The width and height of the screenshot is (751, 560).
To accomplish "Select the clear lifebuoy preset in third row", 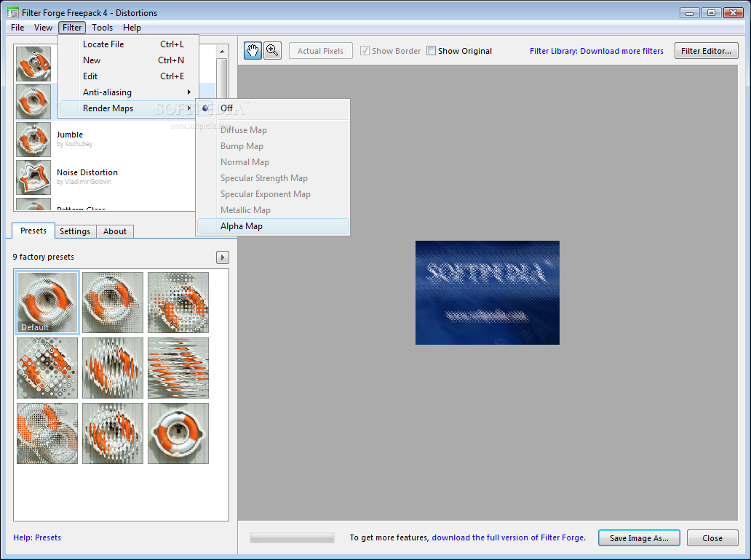I will click(x=178, y=433).
